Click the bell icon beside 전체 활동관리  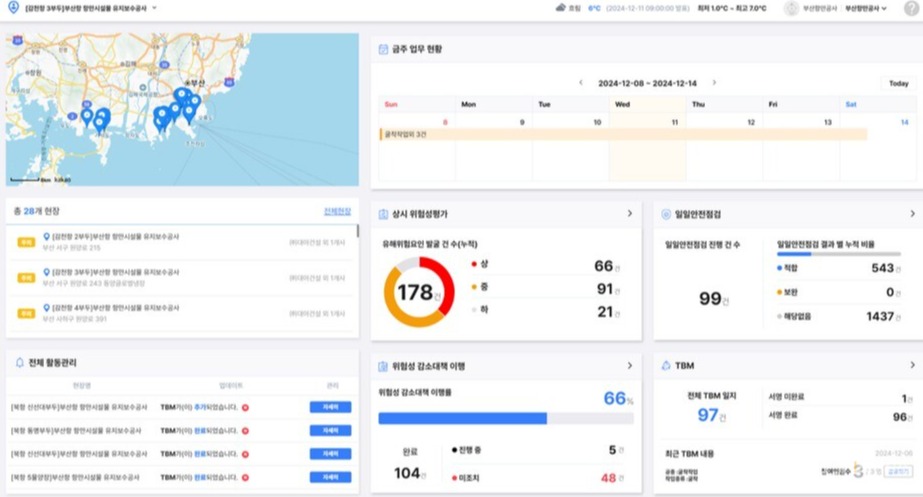coord(19,363)
